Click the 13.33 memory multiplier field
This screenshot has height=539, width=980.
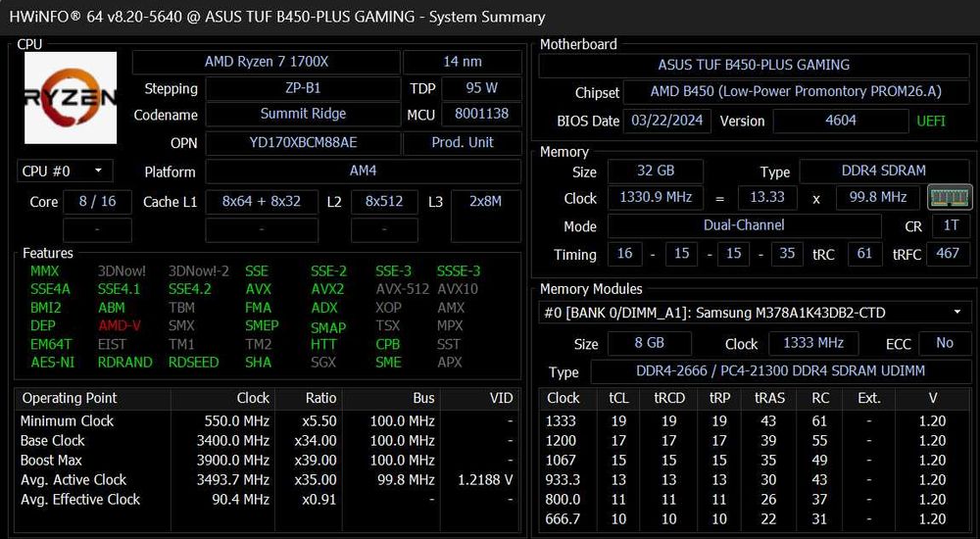(x=767, y=198)
